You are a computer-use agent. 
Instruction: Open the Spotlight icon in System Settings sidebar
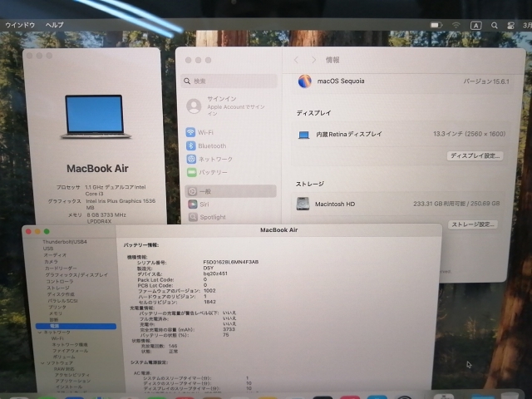click(x=193, y=217)
